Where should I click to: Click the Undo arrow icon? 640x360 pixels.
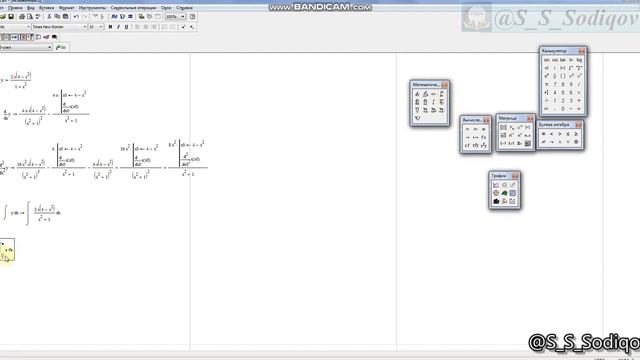pyautogui.click(x=76, y=17)
